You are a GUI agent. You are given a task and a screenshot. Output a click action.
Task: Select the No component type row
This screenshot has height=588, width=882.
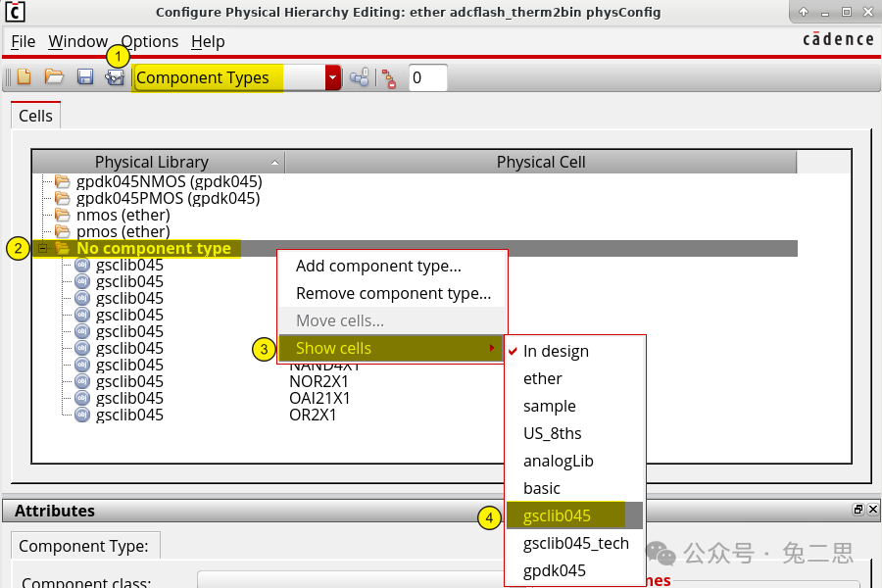[416, 248]
